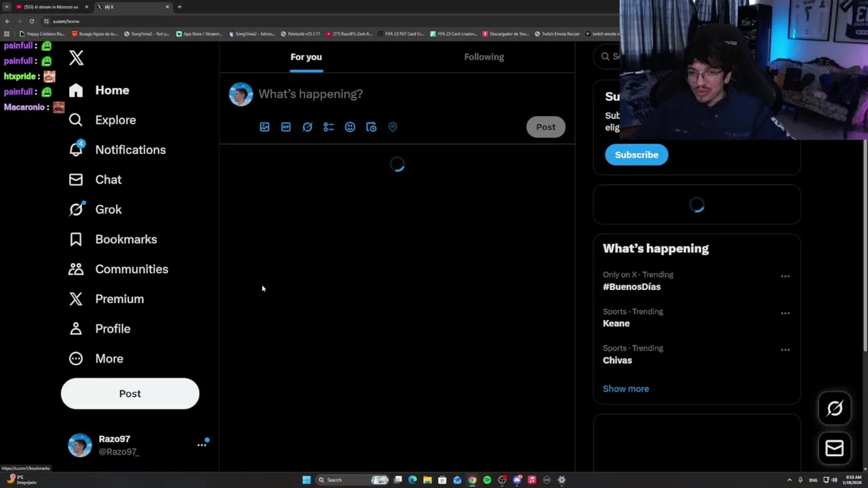868x488 pixels.
Task: Open the floating messages button
Action: point(835,448)
